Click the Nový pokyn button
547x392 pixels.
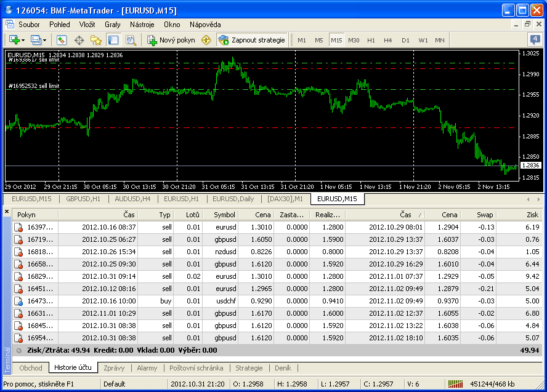pyautogui.click(x=171, y=40)
